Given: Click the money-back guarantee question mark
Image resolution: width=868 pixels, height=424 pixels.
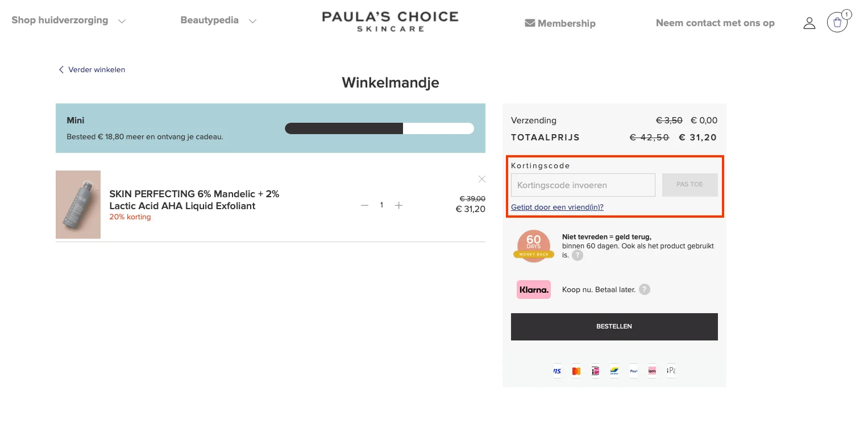Looking at the screenshot, I should coord(577,255).
